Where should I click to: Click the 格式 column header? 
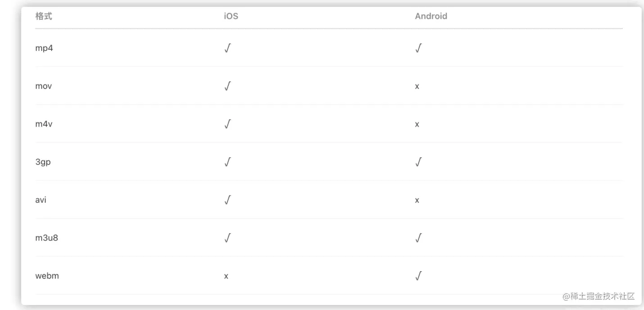pos(44,16)
